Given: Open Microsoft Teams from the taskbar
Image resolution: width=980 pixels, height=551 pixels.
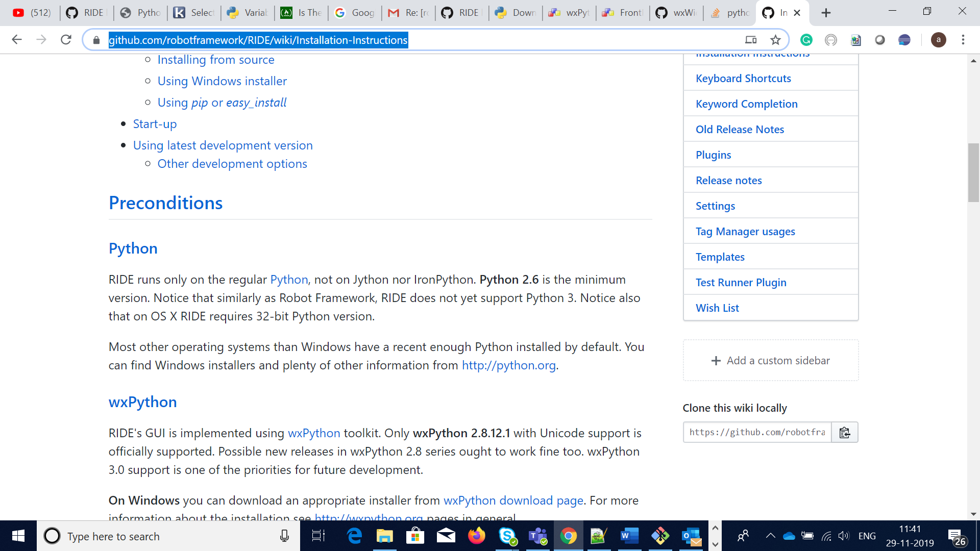Looking at the screenshot, I should coord(538,536).
